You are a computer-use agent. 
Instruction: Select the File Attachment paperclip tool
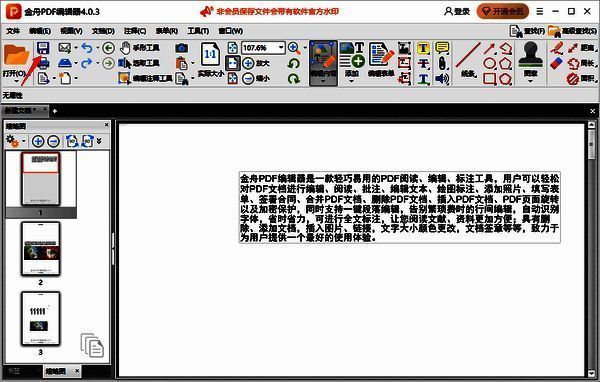442,63
